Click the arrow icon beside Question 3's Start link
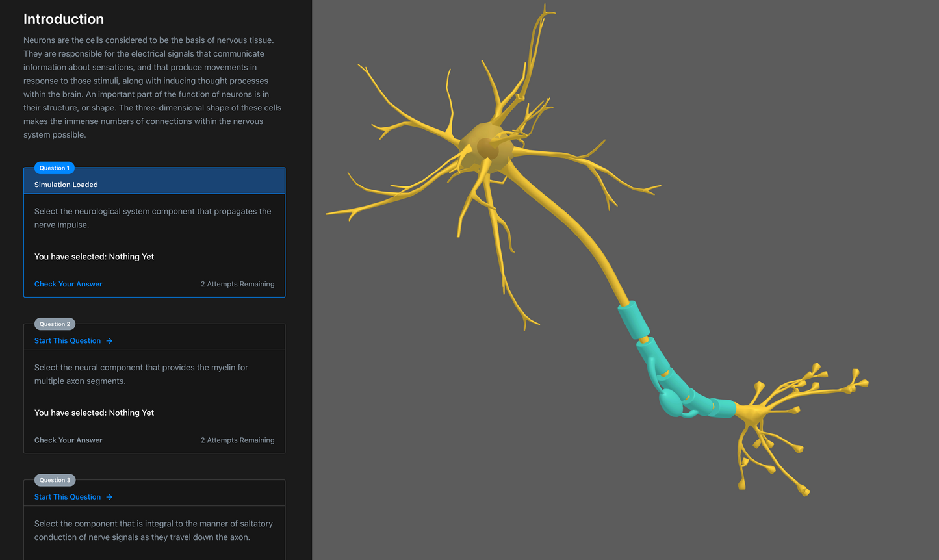 109,497
